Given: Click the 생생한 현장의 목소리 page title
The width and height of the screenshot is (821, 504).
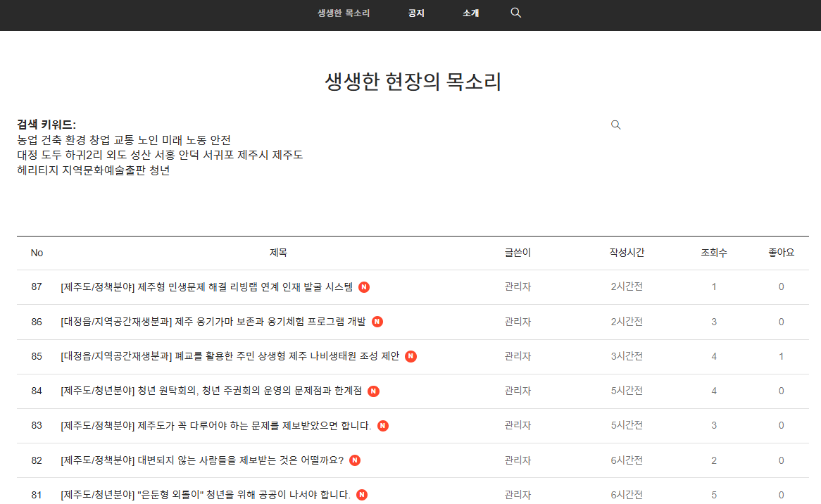Looking at the screenshot, I should tap(413, 82).
